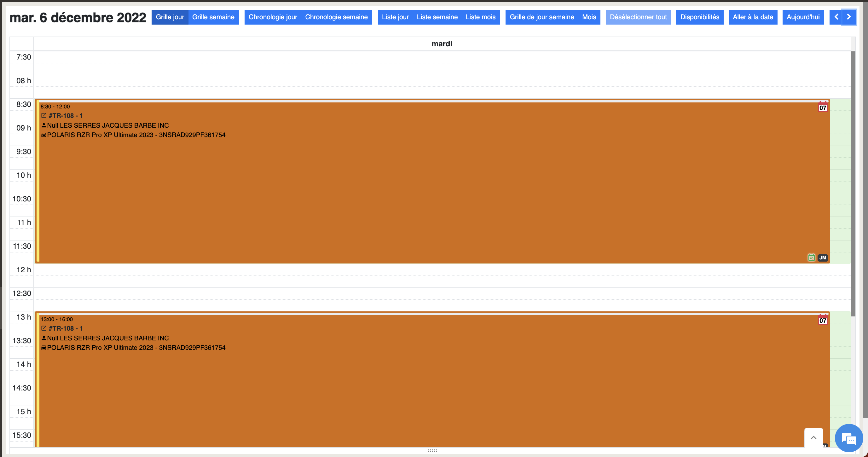Switch to the Grille semaine view
868x457 pixels.
[213, 17]
